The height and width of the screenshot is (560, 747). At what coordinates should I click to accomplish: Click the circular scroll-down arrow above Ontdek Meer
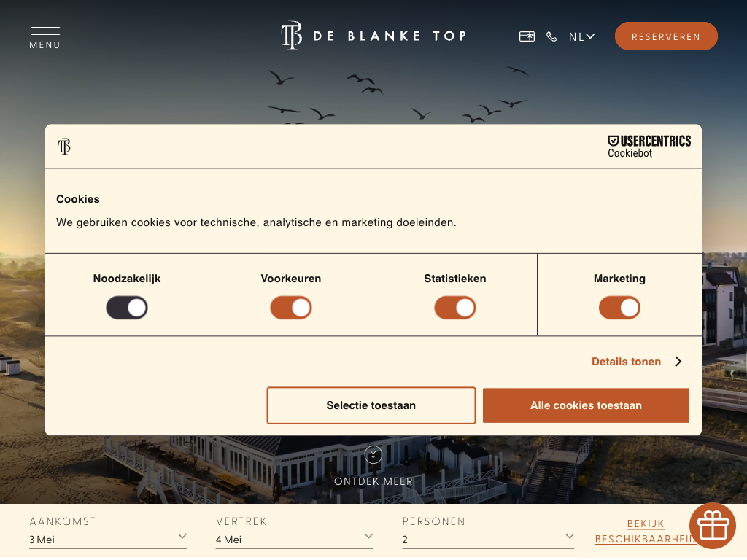tap(373, 455)
